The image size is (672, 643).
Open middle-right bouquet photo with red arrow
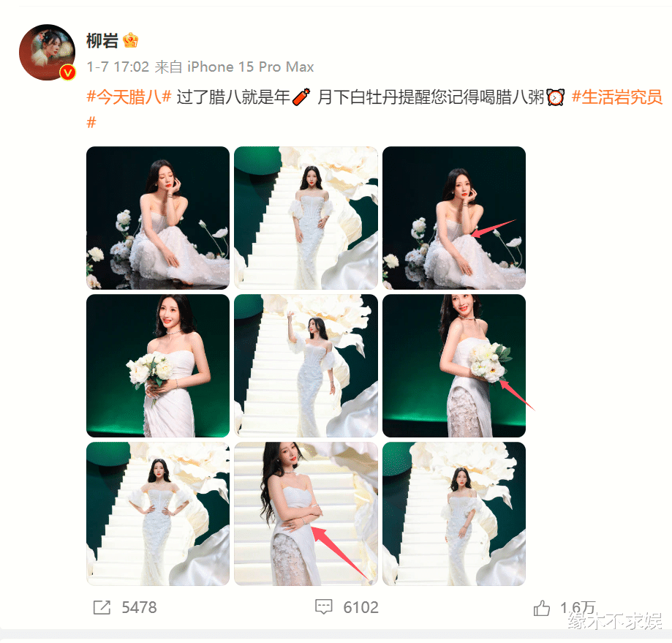454,366
